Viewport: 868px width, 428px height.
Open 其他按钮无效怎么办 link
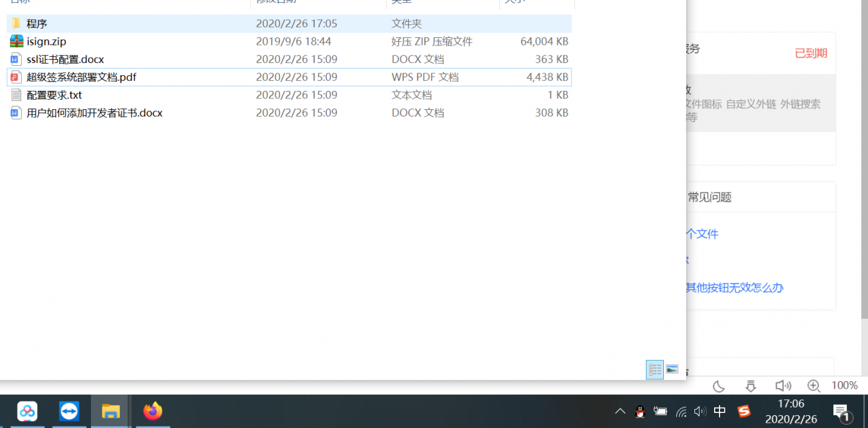coord(734,288)
